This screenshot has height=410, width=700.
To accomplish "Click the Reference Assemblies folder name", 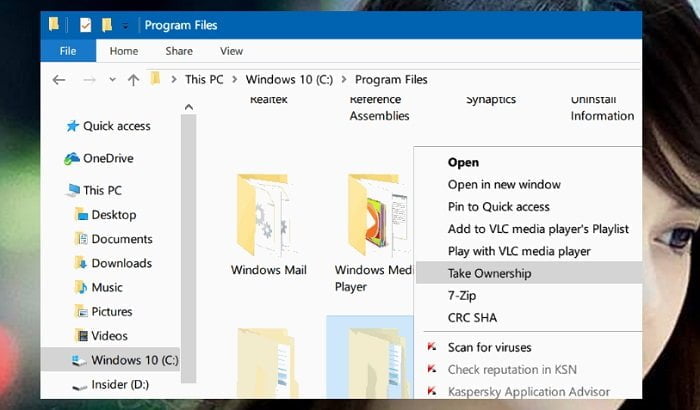I will (x=379, y=107).
